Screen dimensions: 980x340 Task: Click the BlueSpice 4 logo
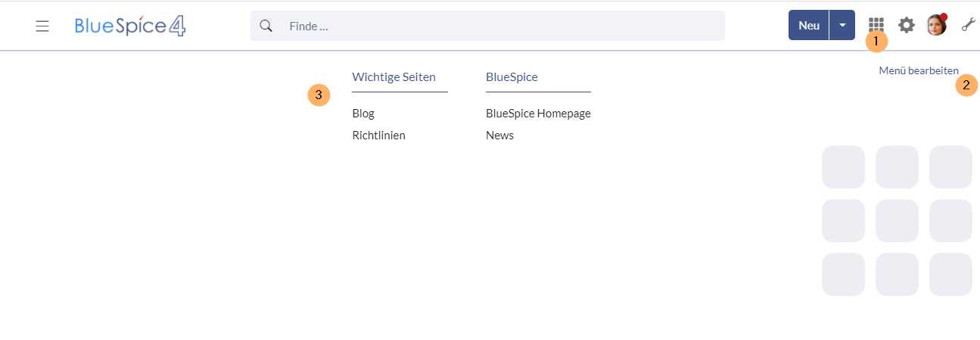coord(130,26)
